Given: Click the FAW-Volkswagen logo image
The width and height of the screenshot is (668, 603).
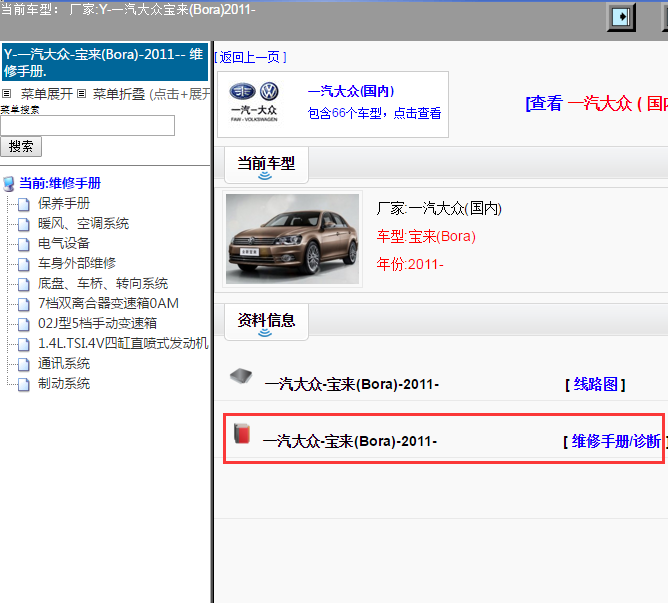Looking at the screenshot, I should (254, 102).
